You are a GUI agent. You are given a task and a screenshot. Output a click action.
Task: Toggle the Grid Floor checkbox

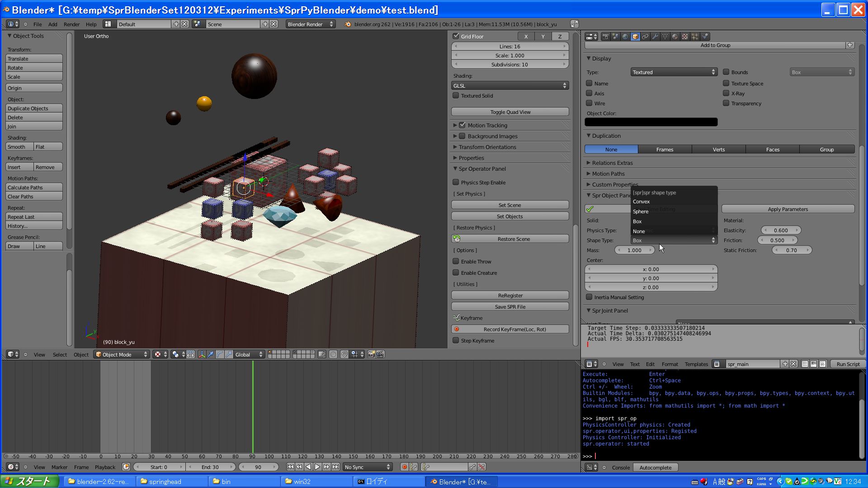coord(456,36)
